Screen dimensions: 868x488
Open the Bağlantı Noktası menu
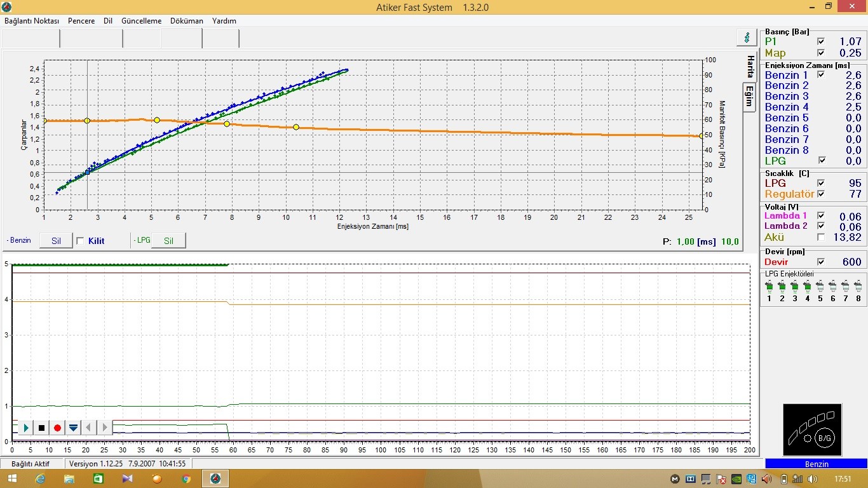click(32, 21)
